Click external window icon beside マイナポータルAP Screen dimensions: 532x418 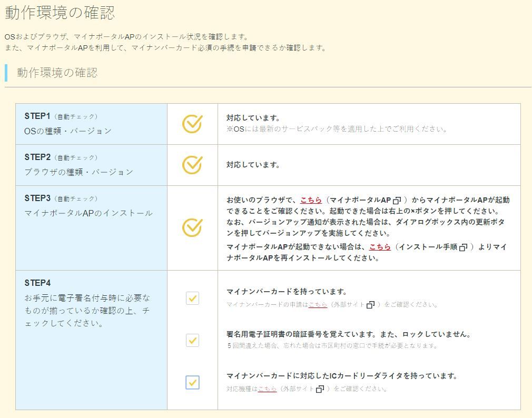(397, 201)
